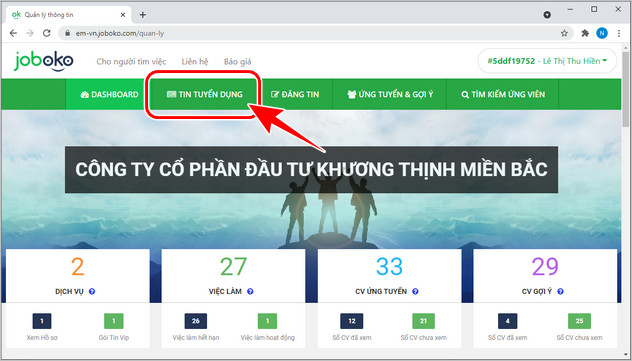
Task: Open ỨNG TUYỂN & GỢI Ý menu
Action: pos(390,95)
